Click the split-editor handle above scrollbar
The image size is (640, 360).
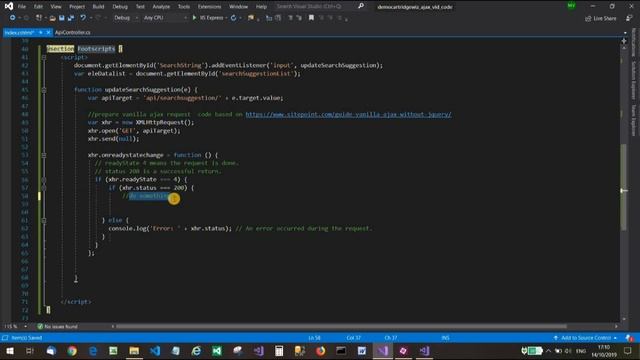[624, 41]
